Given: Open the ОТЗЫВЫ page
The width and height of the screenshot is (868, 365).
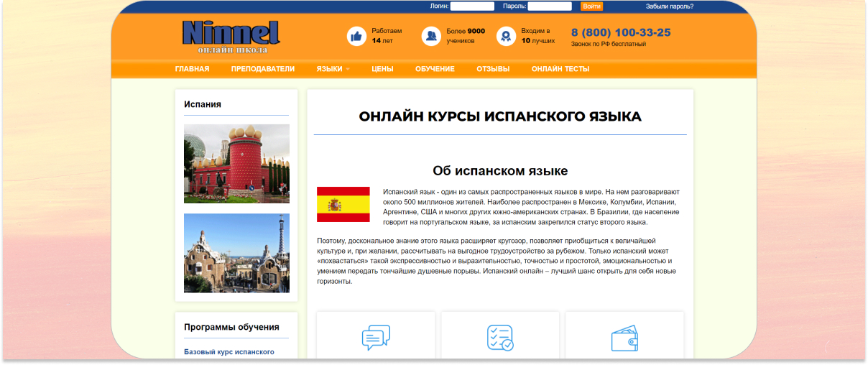Looking at the screenshot, I should tap(493, 69).
